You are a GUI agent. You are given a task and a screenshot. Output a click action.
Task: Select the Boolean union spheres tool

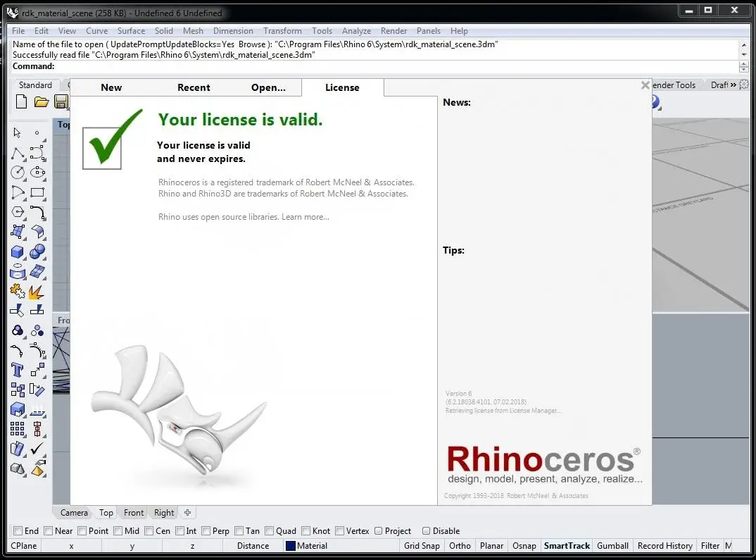click(37, 251)
